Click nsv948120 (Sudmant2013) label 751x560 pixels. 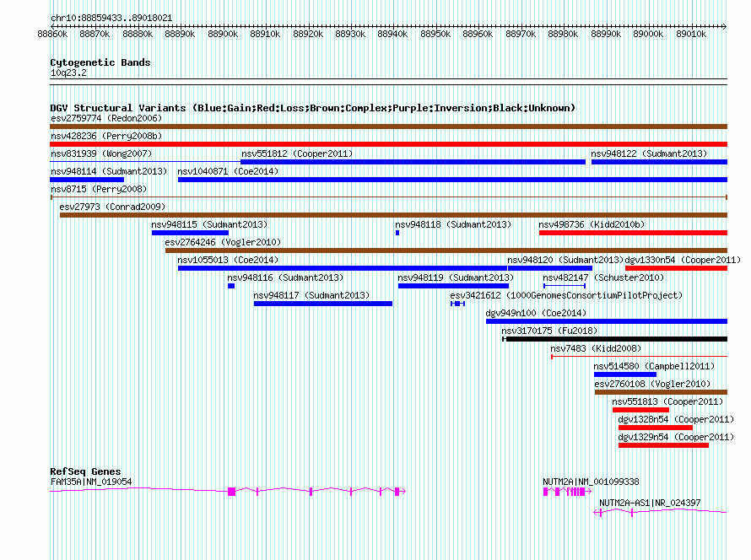[x=565, y=260]
